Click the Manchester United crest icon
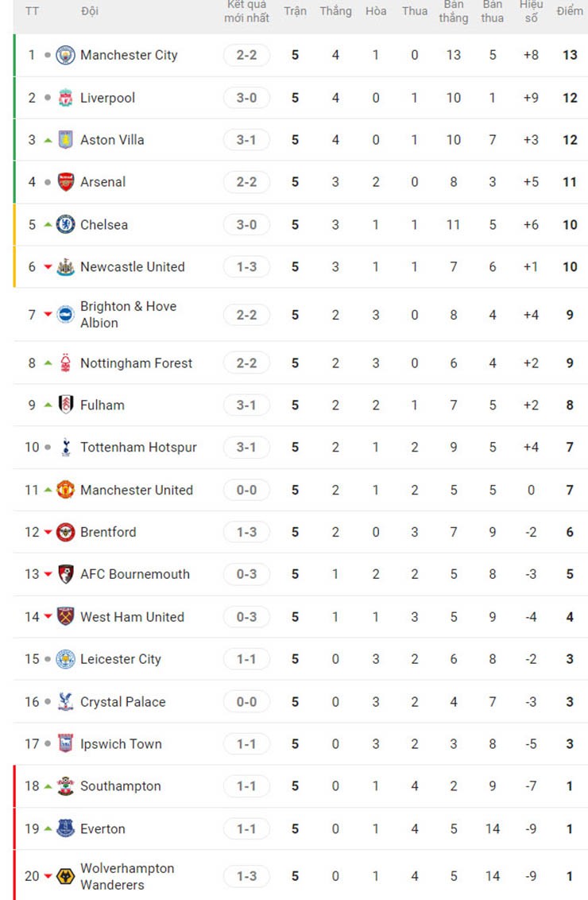 (x=65, y=490)
